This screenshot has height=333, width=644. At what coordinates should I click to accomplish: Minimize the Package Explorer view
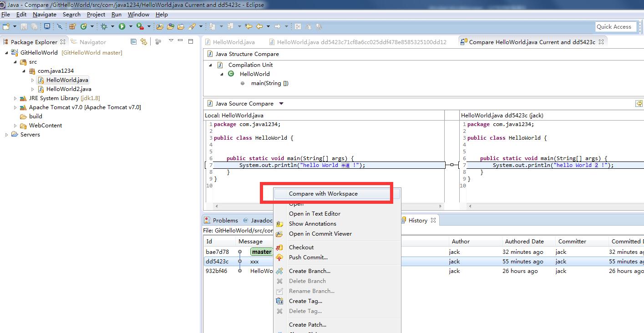(181, 41)
